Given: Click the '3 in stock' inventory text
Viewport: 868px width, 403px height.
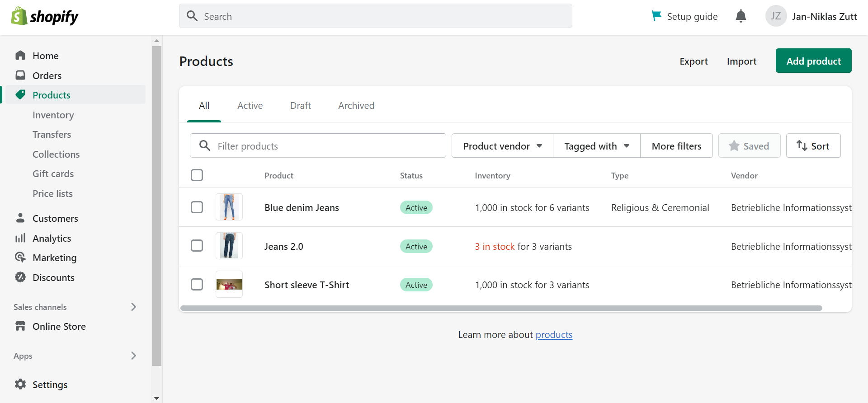Looking at the screenshot, I should click(495, 247).
